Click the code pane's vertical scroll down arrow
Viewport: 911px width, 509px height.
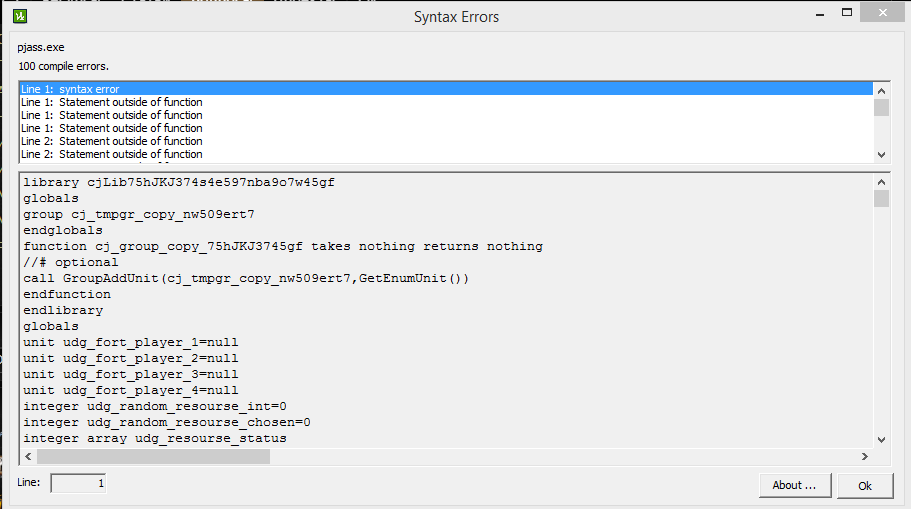tap(881, 439)
